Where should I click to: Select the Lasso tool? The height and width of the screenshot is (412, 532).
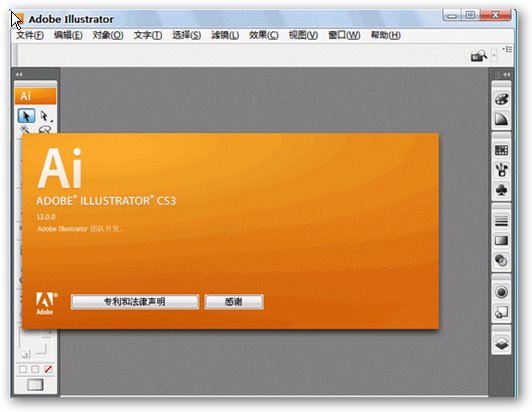pyautogui.click(x=45, y=129)
